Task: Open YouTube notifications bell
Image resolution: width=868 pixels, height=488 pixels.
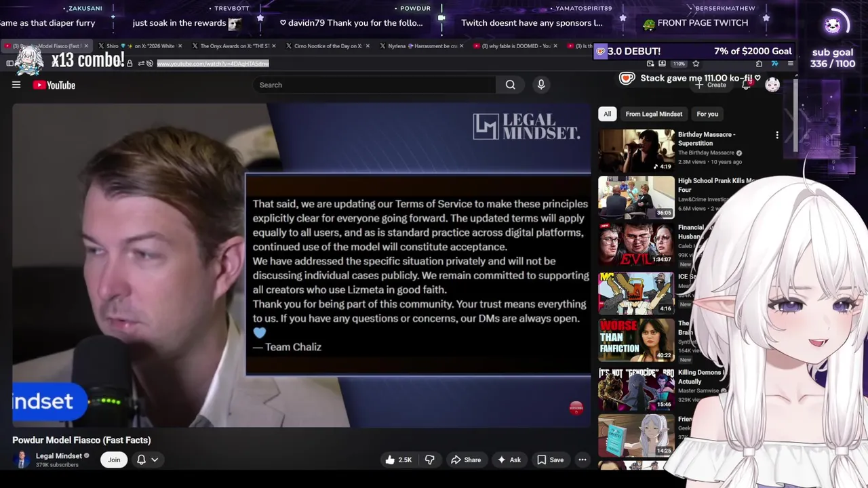Action: 746,85
